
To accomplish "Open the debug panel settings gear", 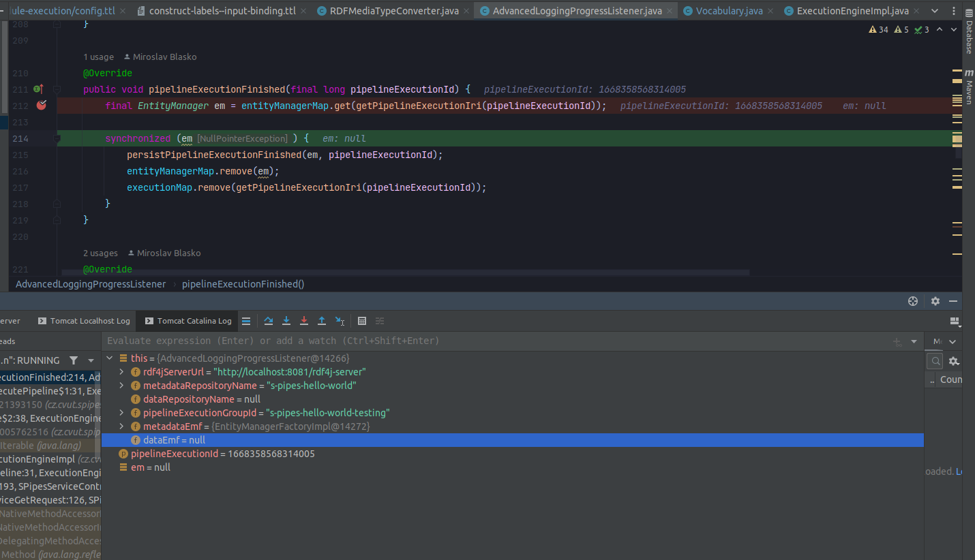I will (935, 301).
